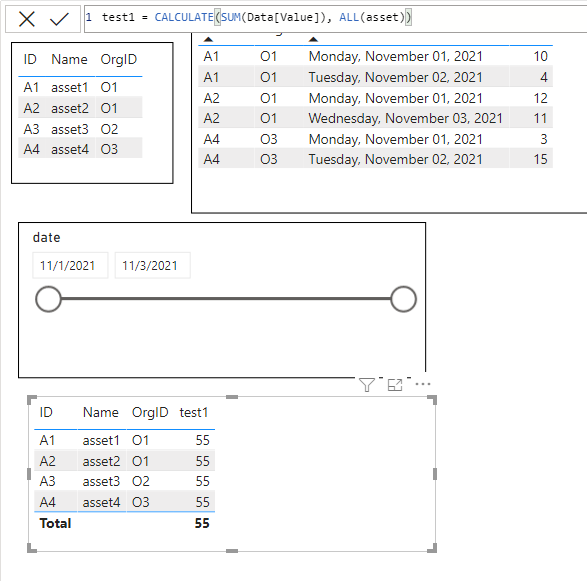Click the test1 column header

coord(194,413)
